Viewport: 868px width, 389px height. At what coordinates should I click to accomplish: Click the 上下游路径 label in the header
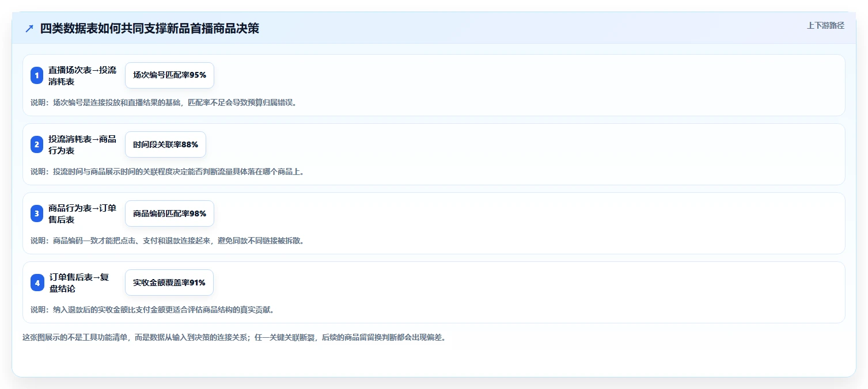825,25
